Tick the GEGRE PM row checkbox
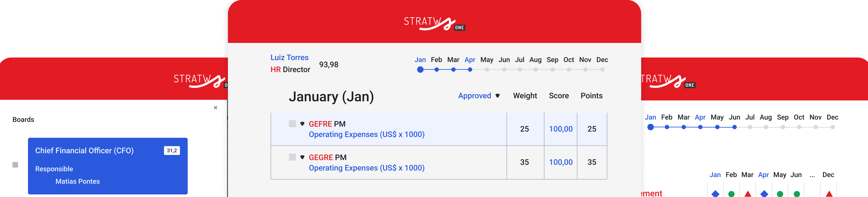 tap(292, 157)
